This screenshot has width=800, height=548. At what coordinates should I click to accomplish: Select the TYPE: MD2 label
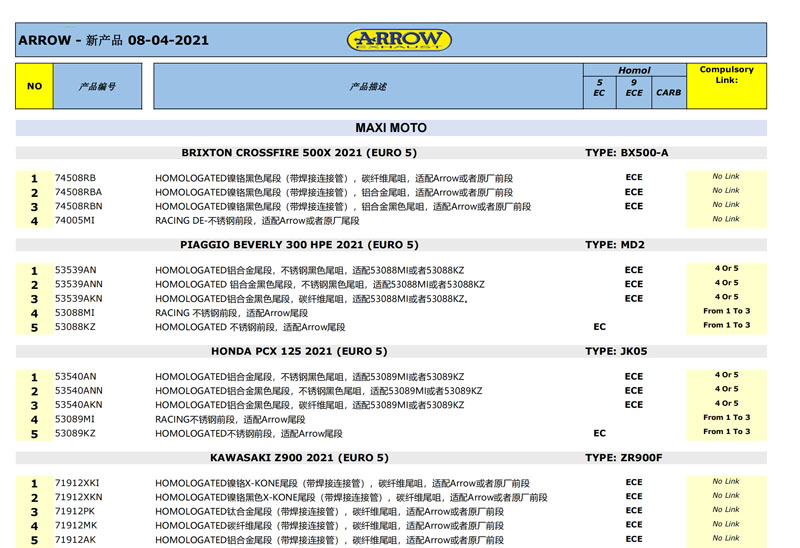pos(615,244)
